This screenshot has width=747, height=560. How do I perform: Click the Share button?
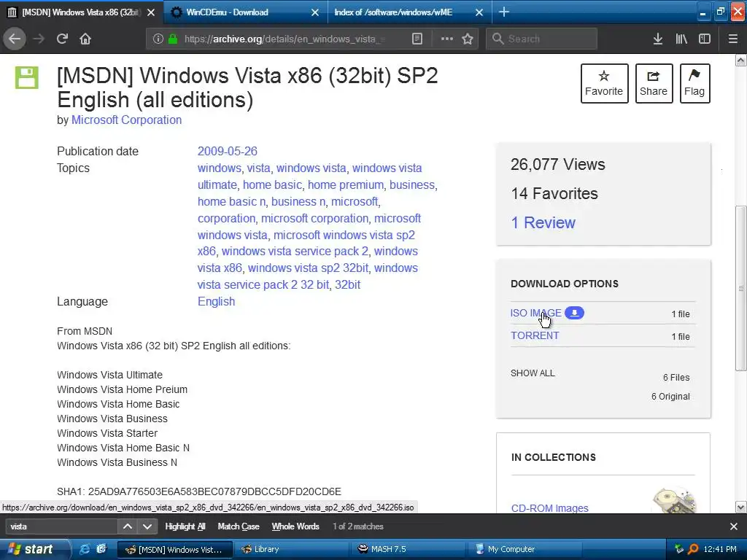pyautogui.click(x=654, y=83)
